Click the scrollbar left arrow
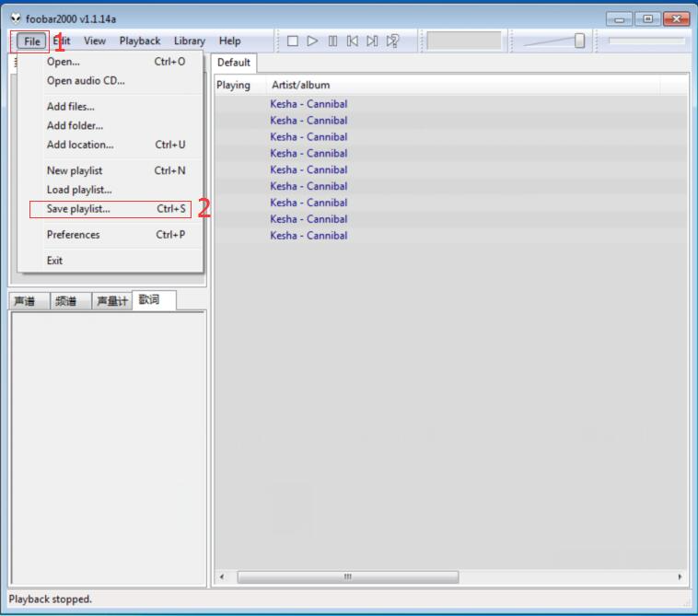 (x=222, y=576)
